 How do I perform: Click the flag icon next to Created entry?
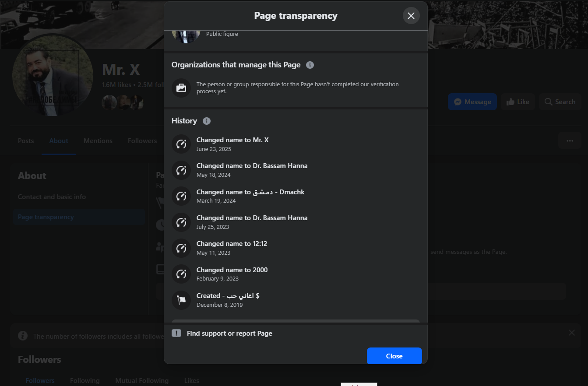(181, 300)
